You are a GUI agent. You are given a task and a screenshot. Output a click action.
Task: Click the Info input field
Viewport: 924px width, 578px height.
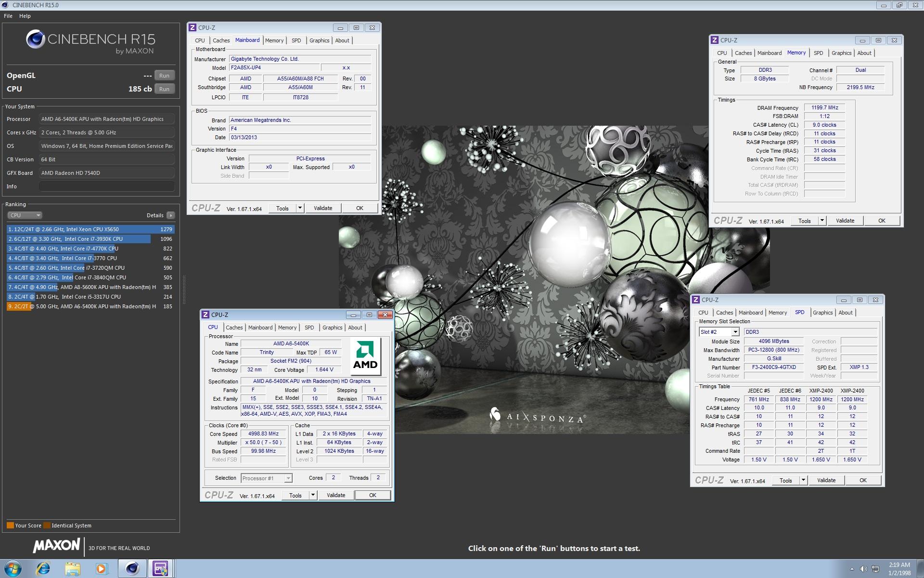[106, 186]
